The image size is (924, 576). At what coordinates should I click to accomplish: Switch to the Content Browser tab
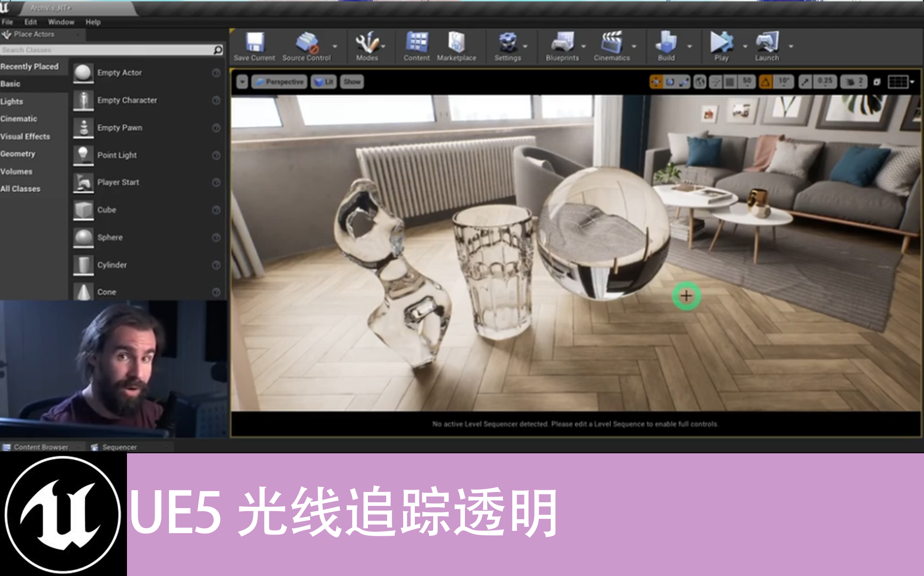41,447
